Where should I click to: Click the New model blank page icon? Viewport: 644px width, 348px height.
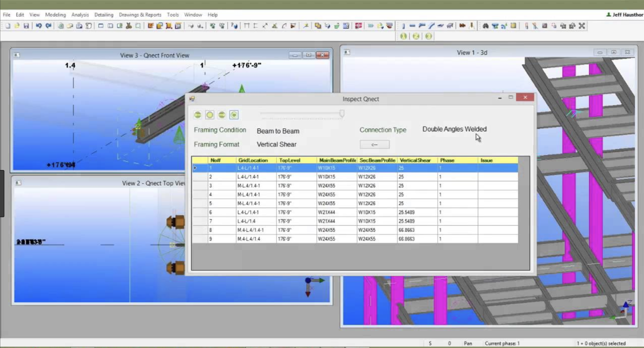(7, 26)
